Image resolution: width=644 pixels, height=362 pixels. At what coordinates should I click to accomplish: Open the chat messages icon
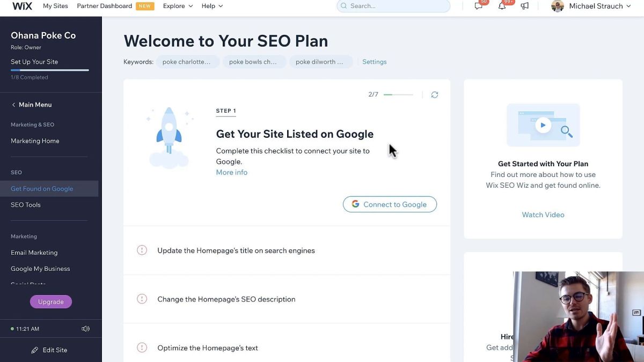[x=479, y=6]
